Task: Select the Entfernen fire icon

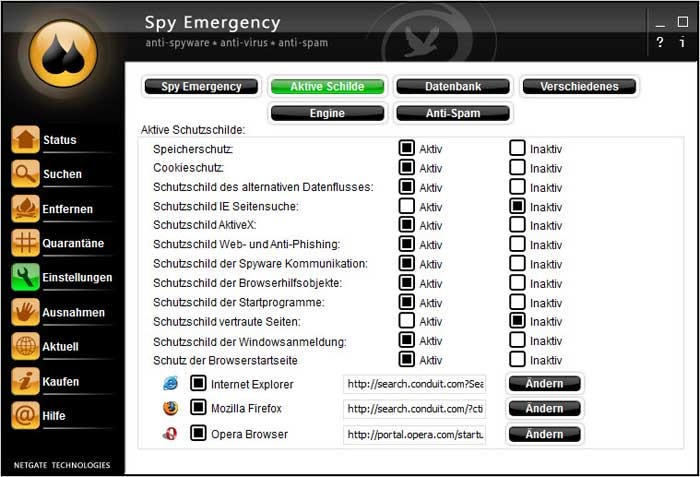Action: tap(25, 208)
